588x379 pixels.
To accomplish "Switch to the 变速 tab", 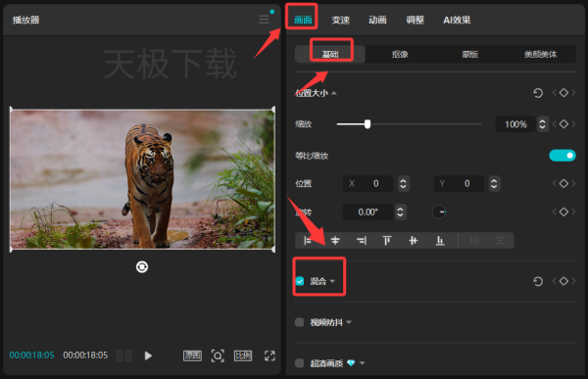I will (340, 20).
